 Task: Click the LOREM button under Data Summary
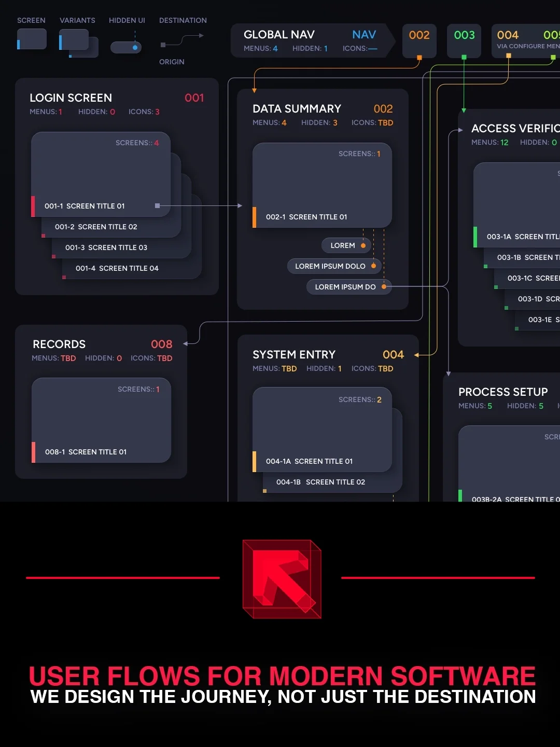click(x=346, y=245)
